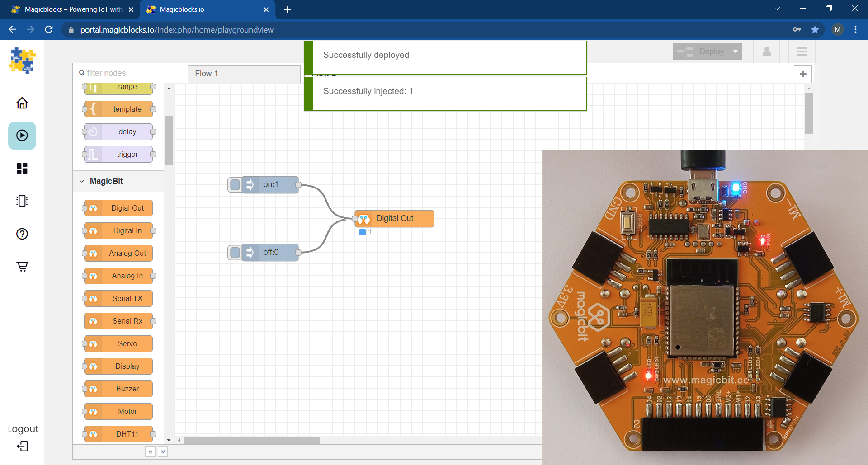Image resolution: width=868 pixels, height=465 pixels.
Task: Open the shopping cart icon in sidebar
Action: 22,266
